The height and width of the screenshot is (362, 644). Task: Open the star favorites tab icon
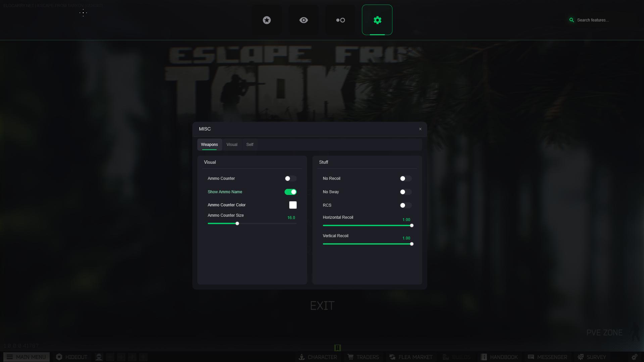click(267, 20)
